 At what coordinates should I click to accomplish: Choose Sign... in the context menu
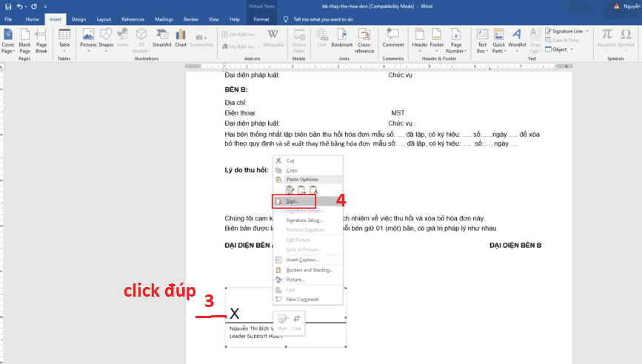point(308,201)
